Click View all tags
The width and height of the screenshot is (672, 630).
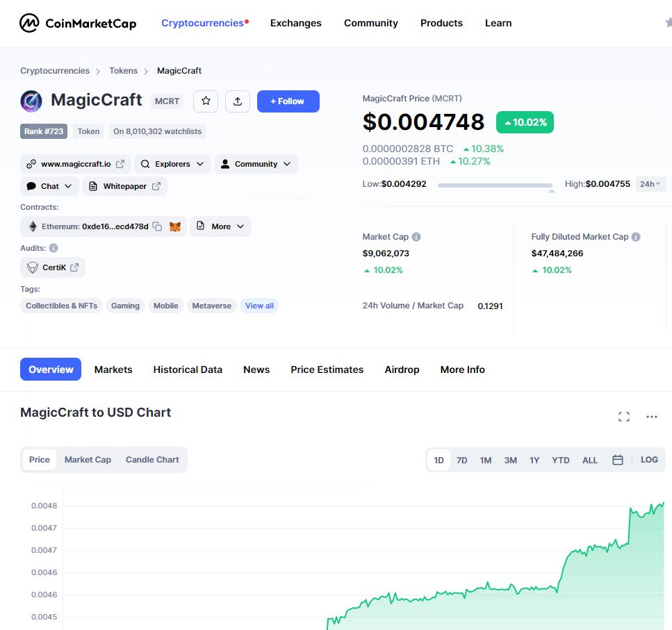coord(259,306)
